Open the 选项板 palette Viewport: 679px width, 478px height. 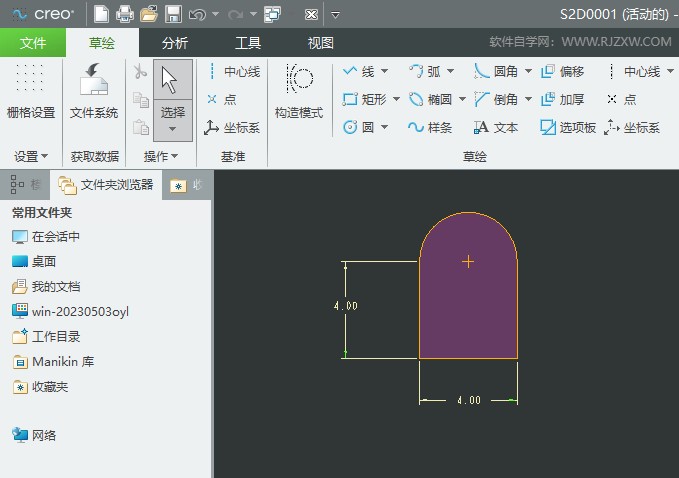pyautogui.click(x=568, y=127)
